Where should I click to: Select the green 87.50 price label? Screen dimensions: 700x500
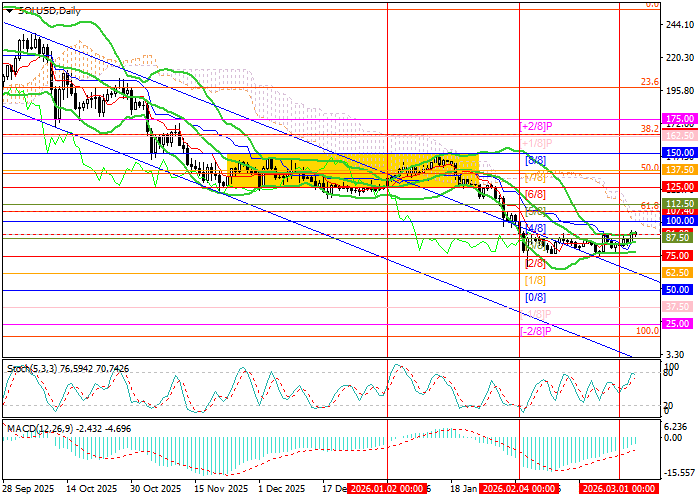click(677, 238)
